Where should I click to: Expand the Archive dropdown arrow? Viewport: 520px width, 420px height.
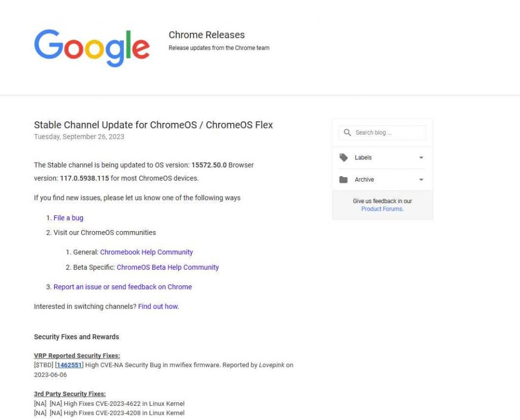point(421,180)
